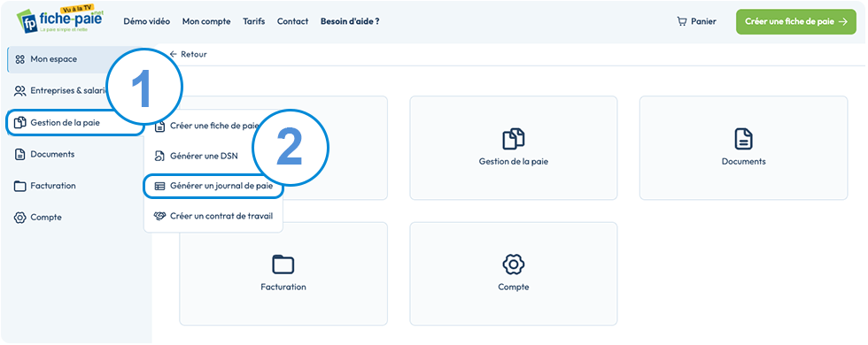Click the handshake contract icon

pyautogui.click(x=160, y=216)
